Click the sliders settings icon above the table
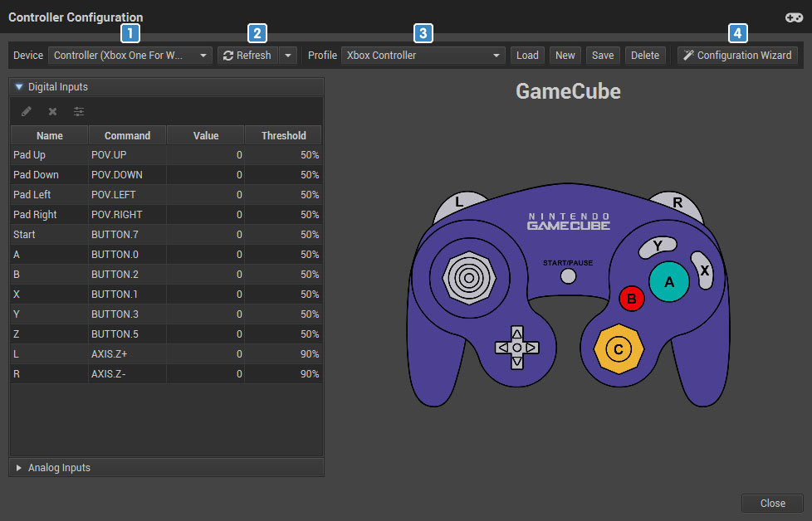Screen dimensions: 812x521 pos(79,111)
